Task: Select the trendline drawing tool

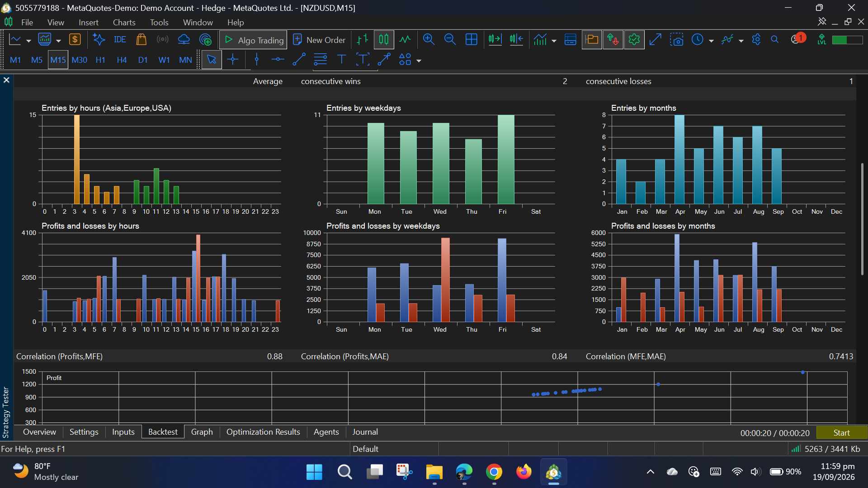Action: pos(299,60)
